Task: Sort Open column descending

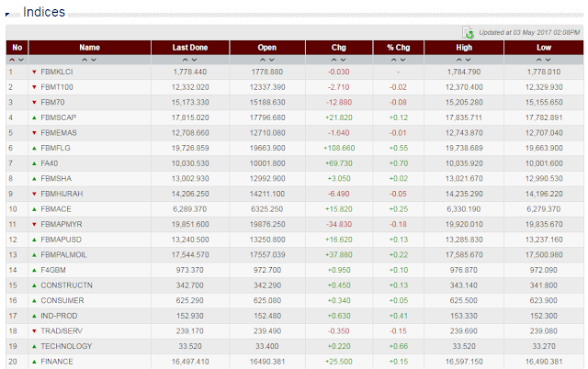Action: point(272,60)
